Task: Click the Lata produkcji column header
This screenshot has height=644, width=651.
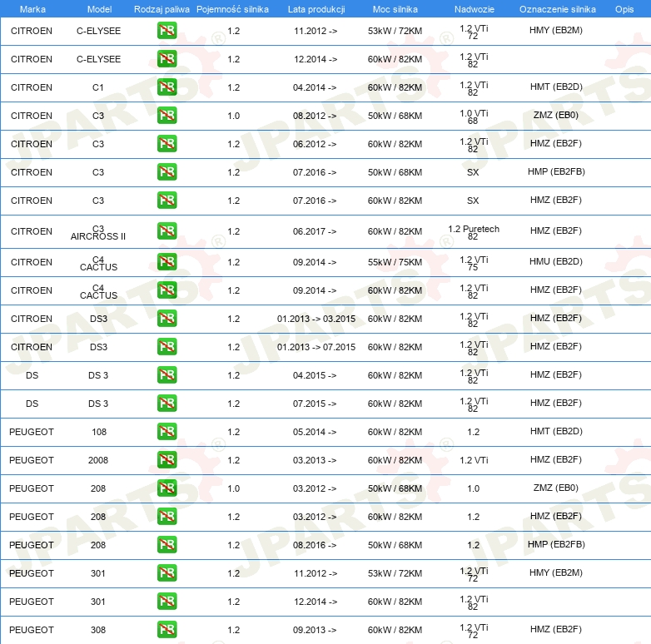Action: tap(316, 9)
